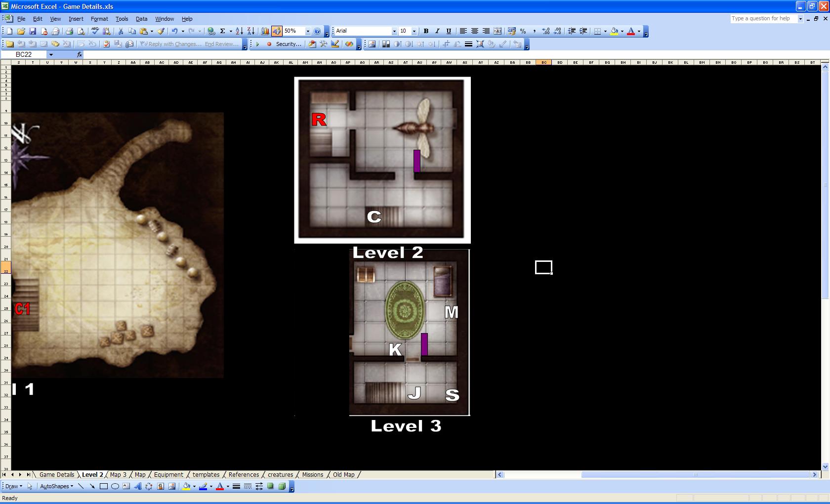Open the font size dropdown
Screen dimensions: 830x504
(x=414, y=31)
